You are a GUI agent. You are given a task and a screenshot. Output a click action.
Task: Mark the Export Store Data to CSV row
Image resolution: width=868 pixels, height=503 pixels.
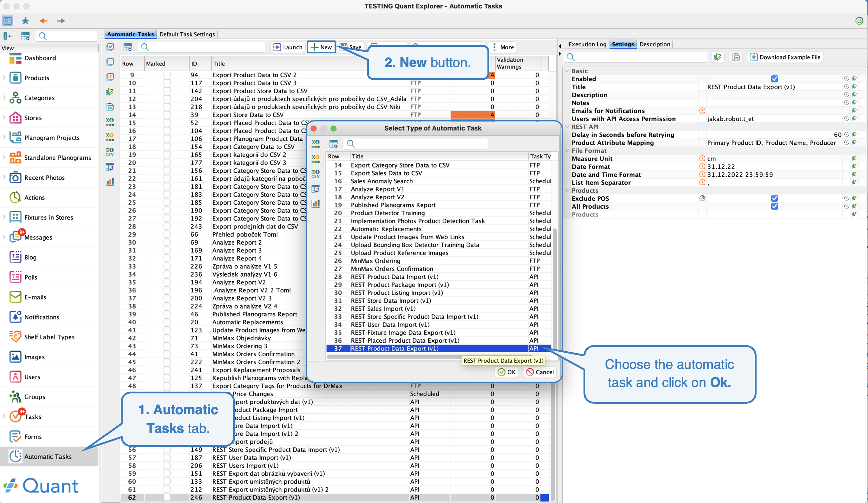(x=167, y=115)
